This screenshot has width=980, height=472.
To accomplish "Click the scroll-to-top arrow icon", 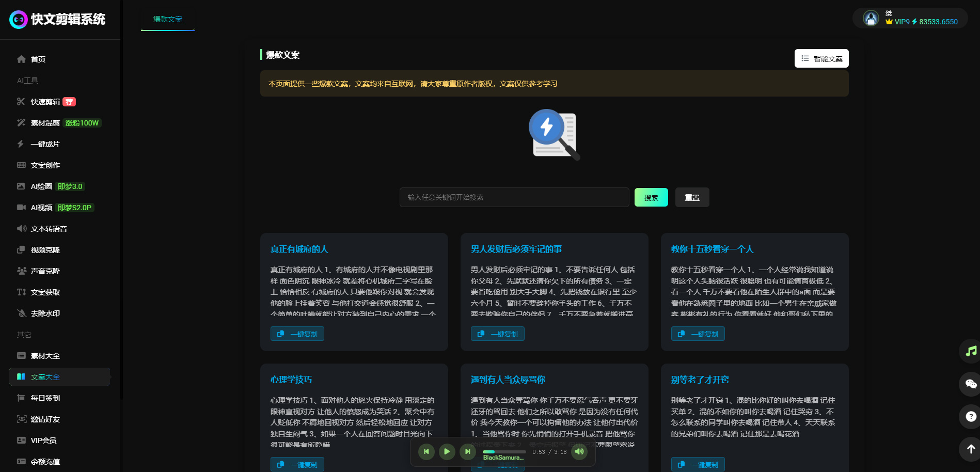I will 971,449.
